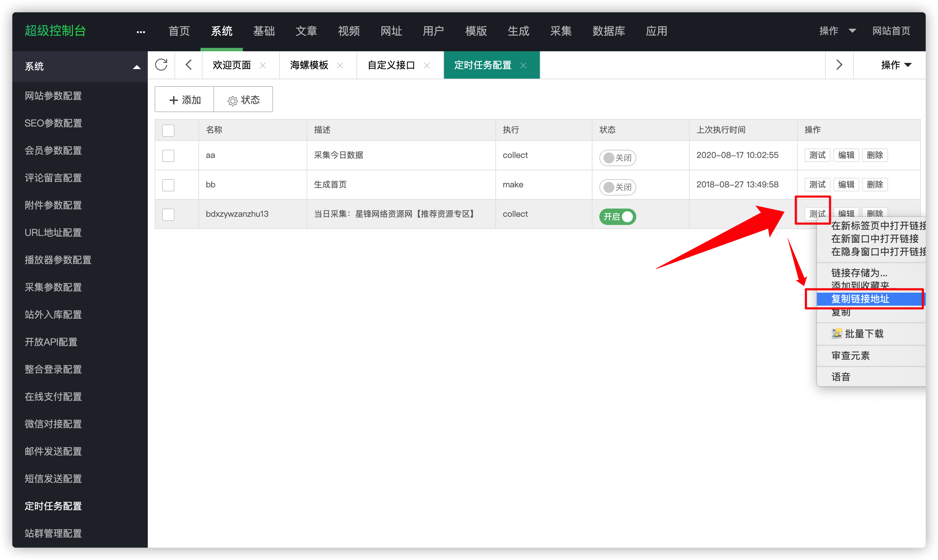The width and height of the screenshot is (938, 560).
Task: Close the 定时任务配置 tab
Action: (x=523, y=65)
